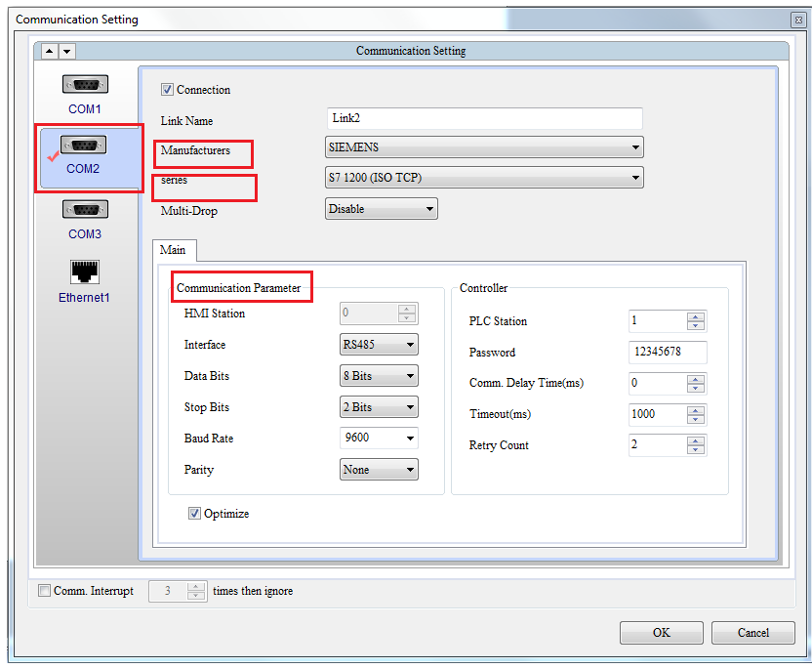Increase the PLC Station value with its up arrow
The width and height of the screenshot is (812, 669).
(697, 315)
